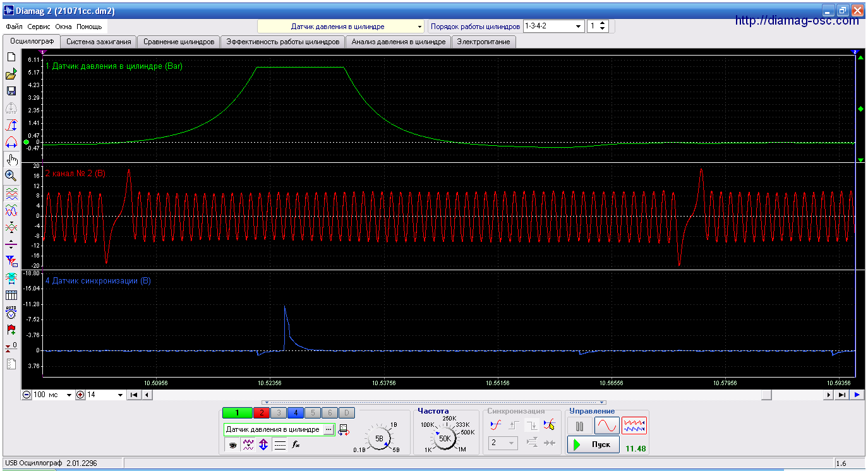Open the fx math function icon
The height and width of the screenshot is (471, 868).
click(296, 444)
